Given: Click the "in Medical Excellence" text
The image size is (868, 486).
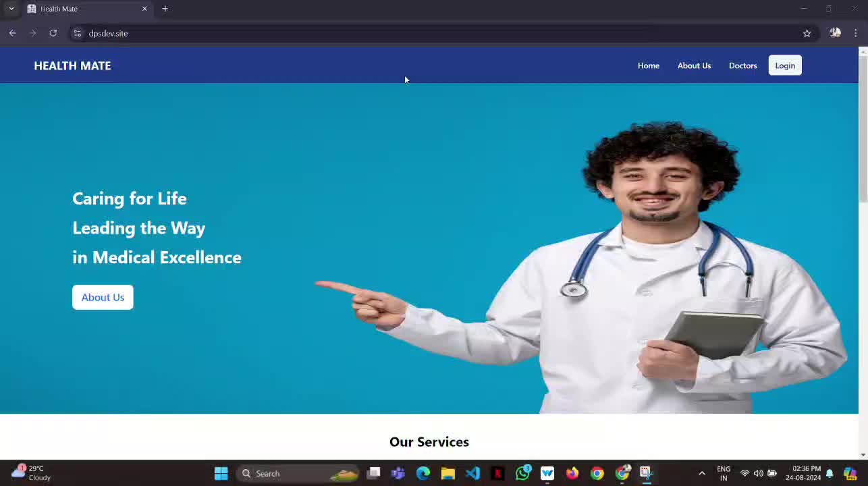Looking at the screenshot, I should pyautogui.click(x=157, y=257).
